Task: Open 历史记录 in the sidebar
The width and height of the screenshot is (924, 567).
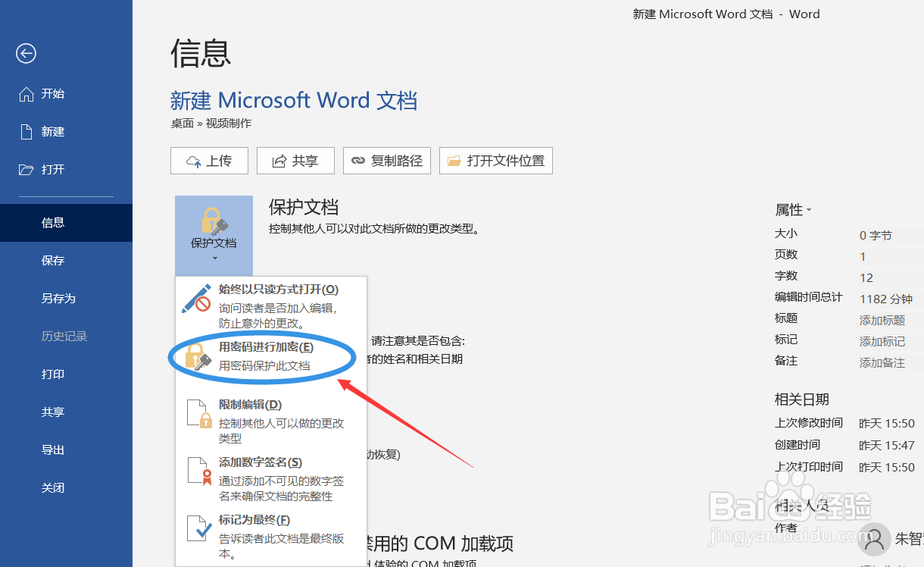Action: click(x=66, y=337)
